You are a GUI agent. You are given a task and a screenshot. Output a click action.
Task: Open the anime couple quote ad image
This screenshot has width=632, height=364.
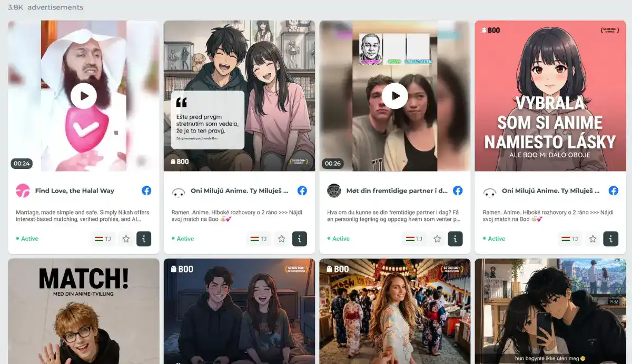coord(240,96)
